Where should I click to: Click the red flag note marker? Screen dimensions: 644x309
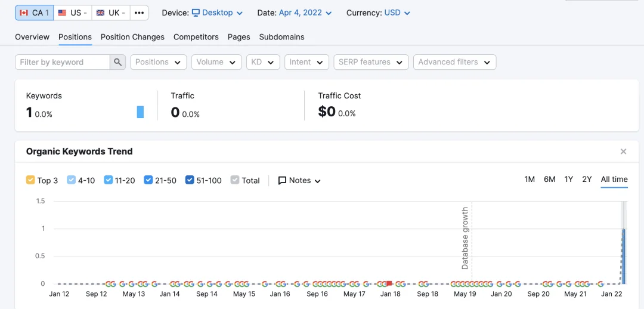pyautogui.click(x=389, y=283)
